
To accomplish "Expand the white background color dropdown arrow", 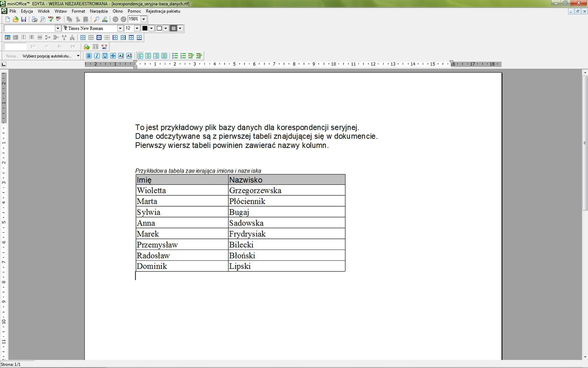I will pos(166,28).
